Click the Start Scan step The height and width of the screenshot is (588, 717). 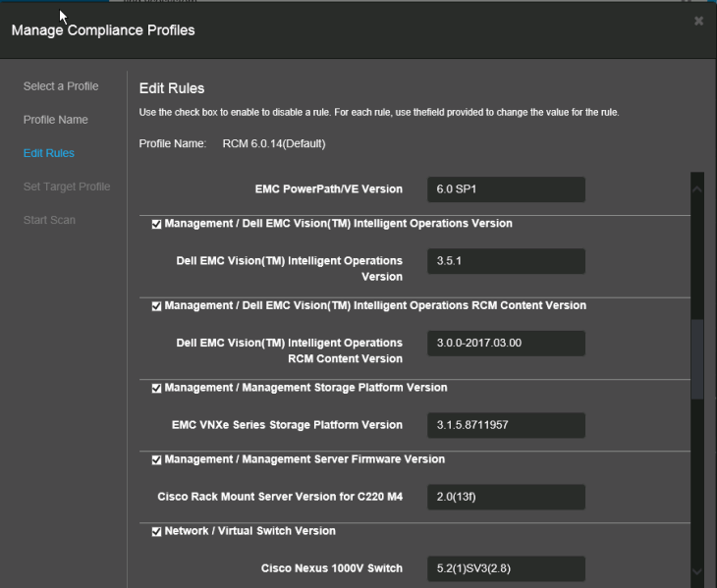(49, 220)
